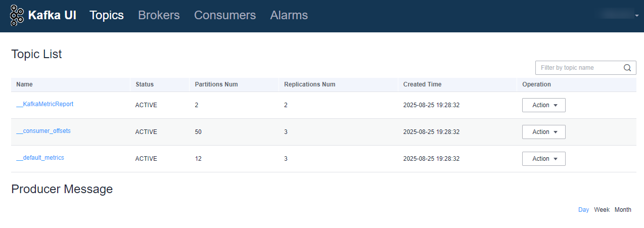
Task: Expand Action dropdown for __KafkaMetricReport
Action: point(544,105)
